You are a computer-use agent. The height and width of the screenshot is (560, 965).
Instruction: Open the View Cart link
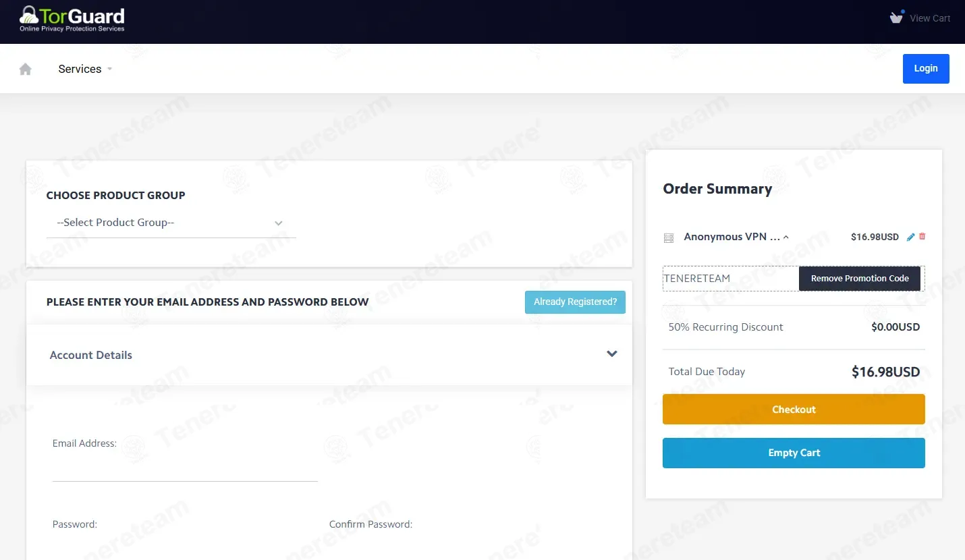click(x=930, y=18)
